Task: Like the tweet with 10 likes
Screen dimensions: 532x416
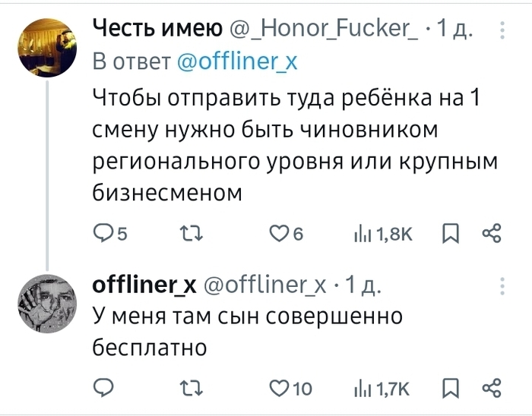Action: pyautogui.click(x=280, y=388)
